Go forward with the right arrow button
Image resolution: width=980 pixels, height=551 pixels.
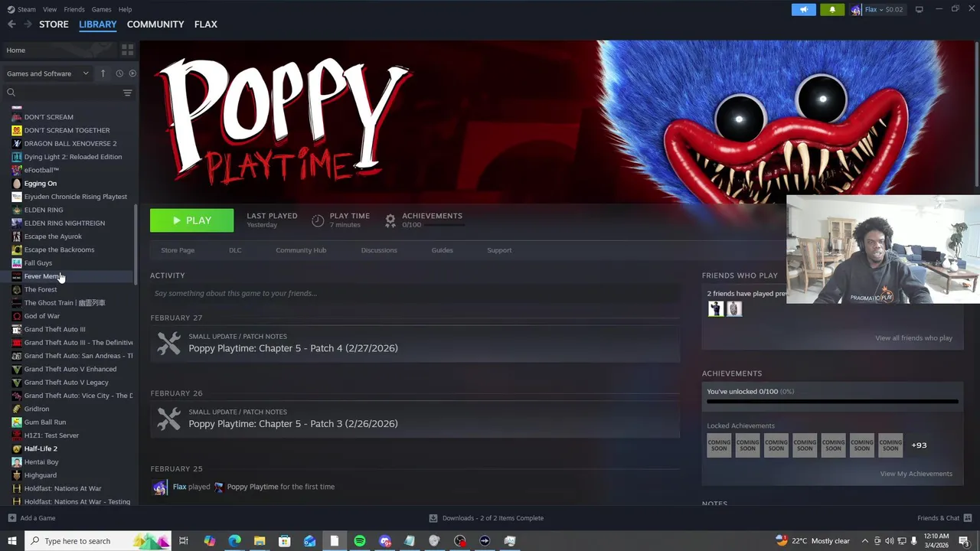(x=28, y=24)
